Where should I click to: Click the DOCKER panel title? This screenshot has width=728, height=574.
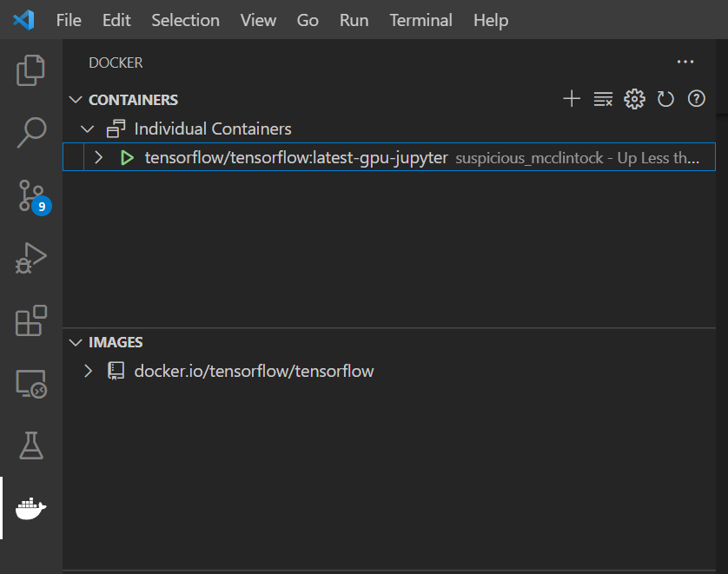116,63
